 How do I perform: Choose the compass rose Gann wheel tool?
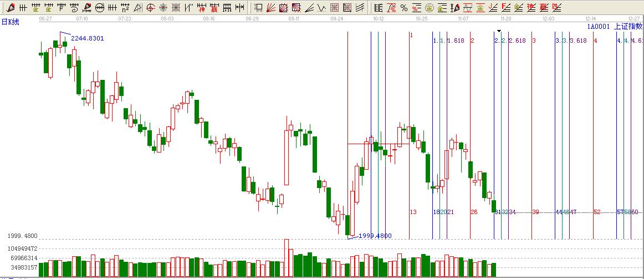[163, 8]
